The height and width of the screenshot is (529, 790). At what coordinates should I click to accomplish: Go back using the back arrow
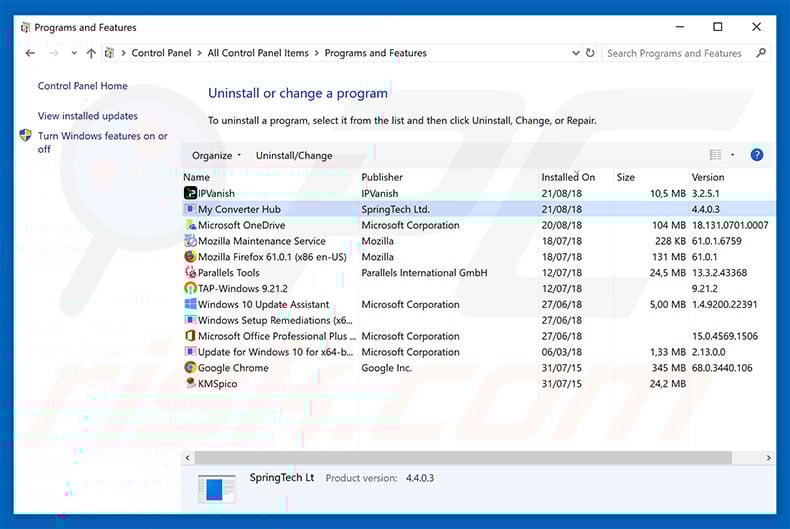coord(30,53)
